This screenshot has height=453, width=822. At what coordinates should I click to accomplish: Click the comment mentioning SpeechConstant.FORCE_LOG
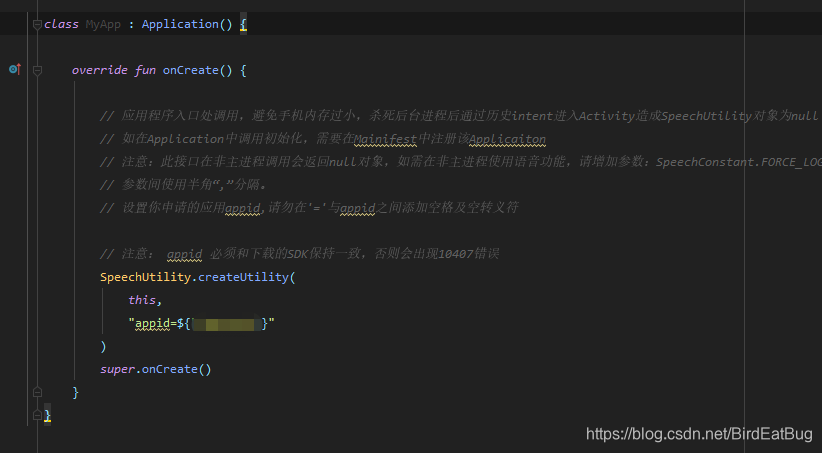461,162
